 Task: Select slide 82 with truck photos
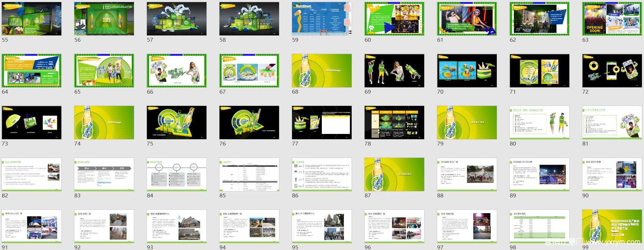(x=32, y=174)
